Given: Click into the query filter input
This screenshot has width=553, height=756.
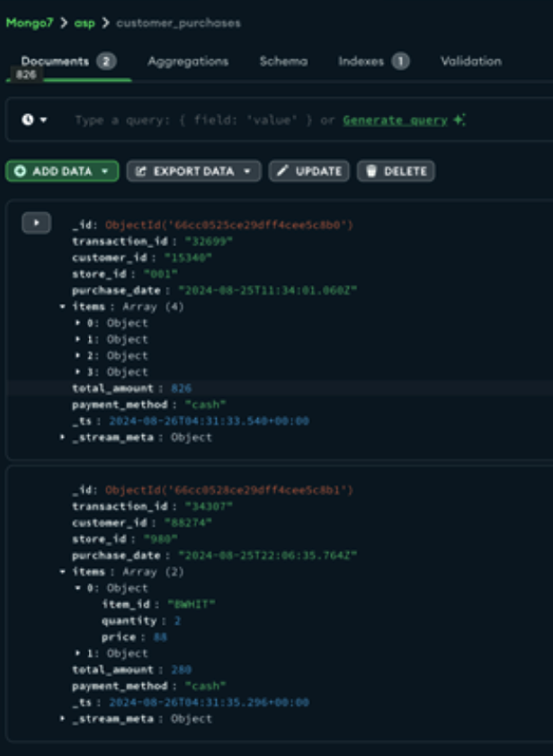Looking at the screenshot, I should pyautogui.click(x=198, y=120).
